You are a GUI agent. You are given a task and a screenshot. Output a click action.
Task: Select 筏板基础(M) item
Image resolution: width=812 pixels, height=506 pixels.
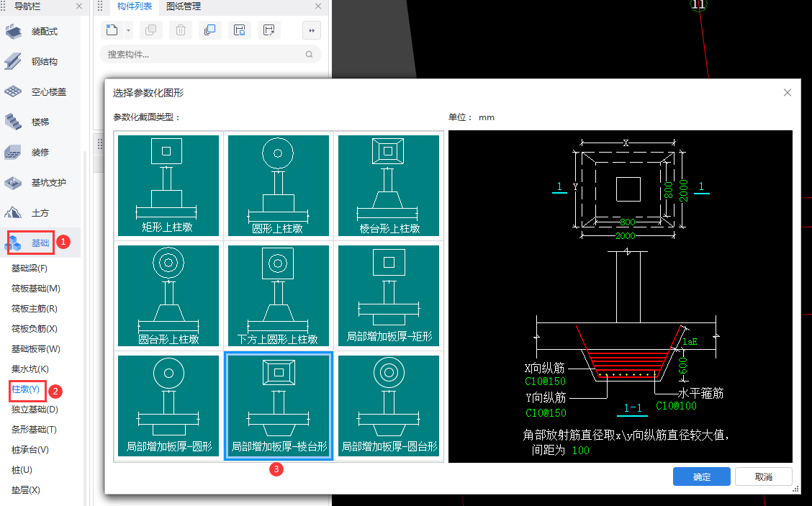pos(36,289)
